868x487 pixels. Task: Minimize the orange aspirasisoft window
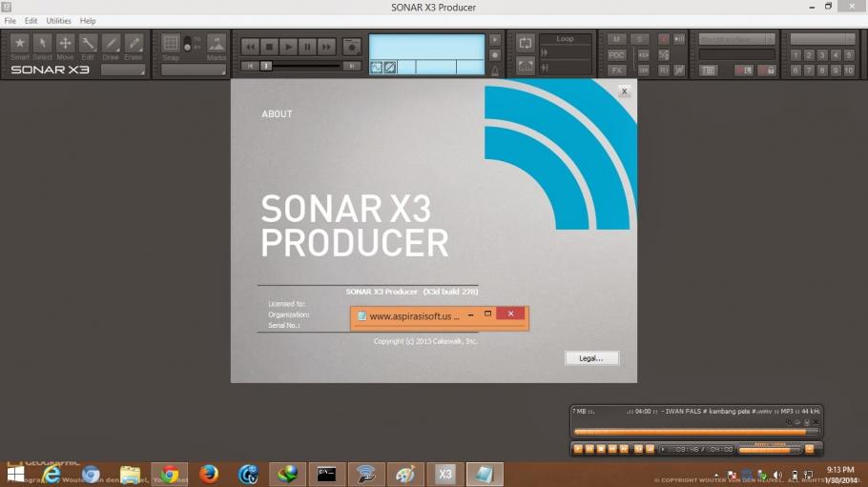(x=470, y=315)
